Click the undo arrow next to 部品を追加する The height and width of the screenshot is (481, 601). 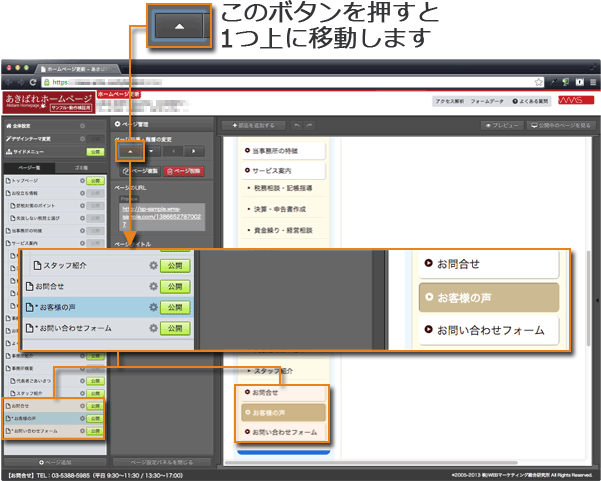[296, 125]
